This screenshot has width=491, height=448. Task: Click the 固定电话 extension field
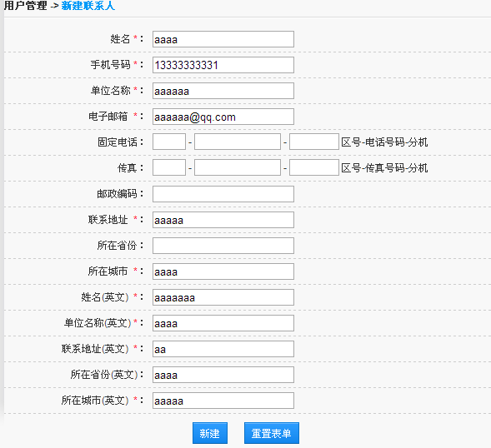pyautogui.click(x=314, y=142)
